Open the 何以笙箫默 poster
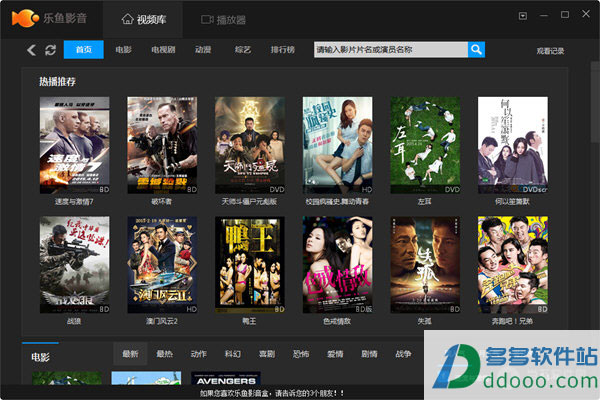600x400 pixels. (513, 145)
